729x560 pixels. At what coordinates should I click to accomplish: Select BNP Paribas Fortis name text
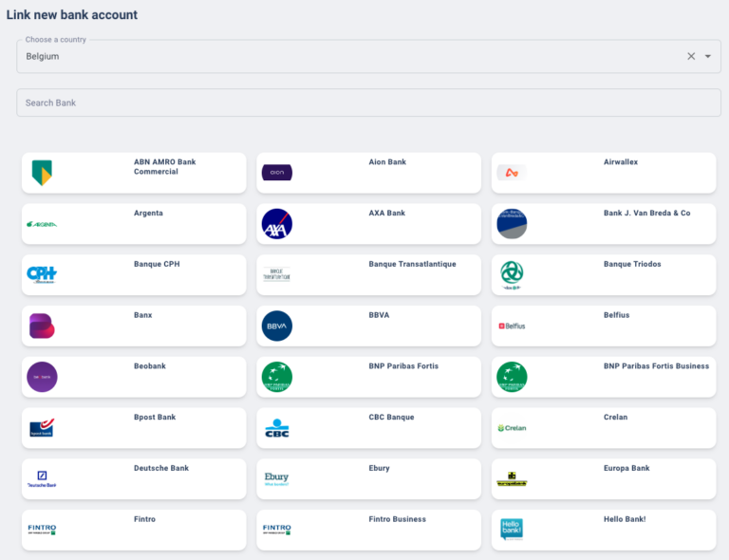[403, 366]
